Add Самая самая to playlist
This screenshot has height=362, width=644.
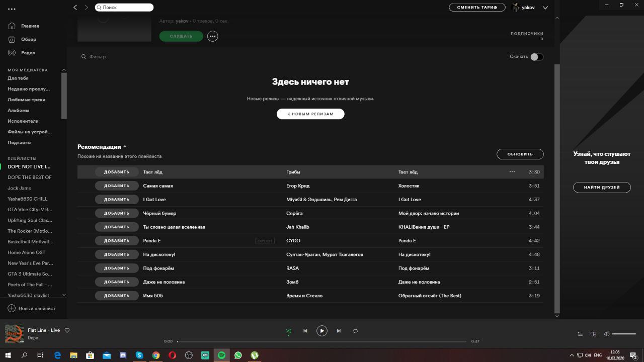point(117,186)
